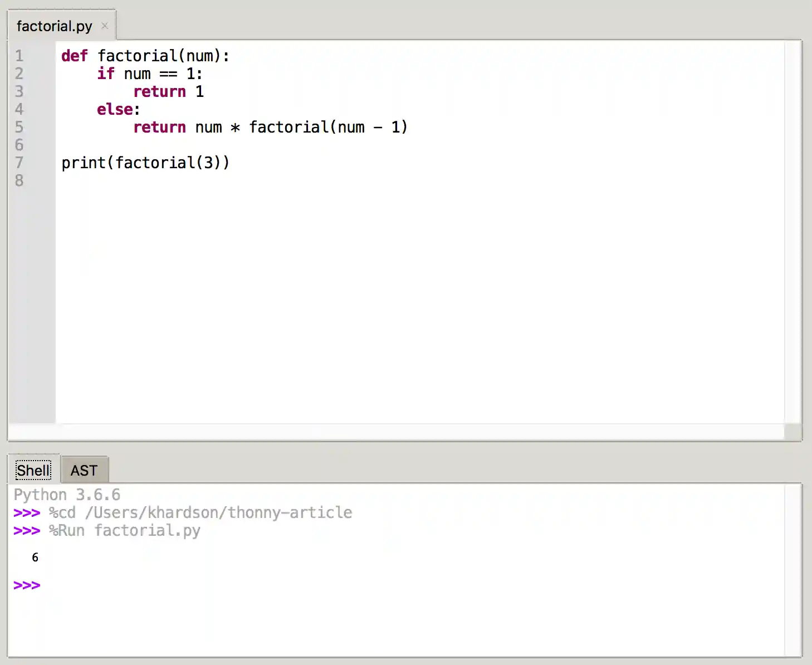Click the output value 6 in shell

(35, 558)
